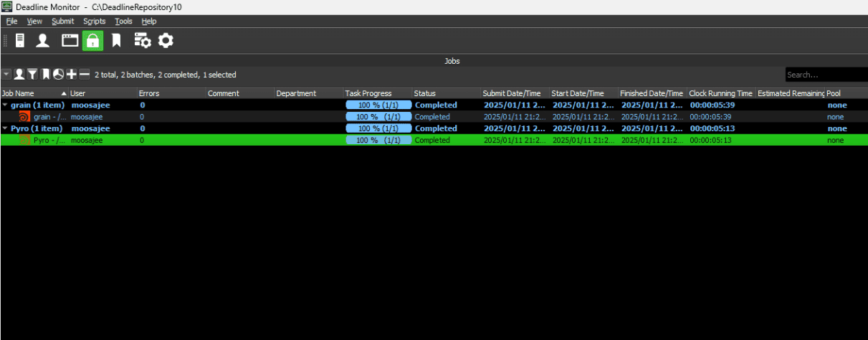Open the settings gear icon

point(166,41)
